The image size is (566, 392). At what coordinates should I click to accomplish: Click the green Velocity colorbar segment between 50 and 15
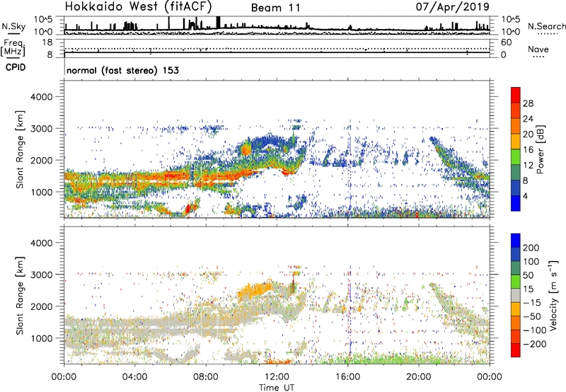coord(516,282)
